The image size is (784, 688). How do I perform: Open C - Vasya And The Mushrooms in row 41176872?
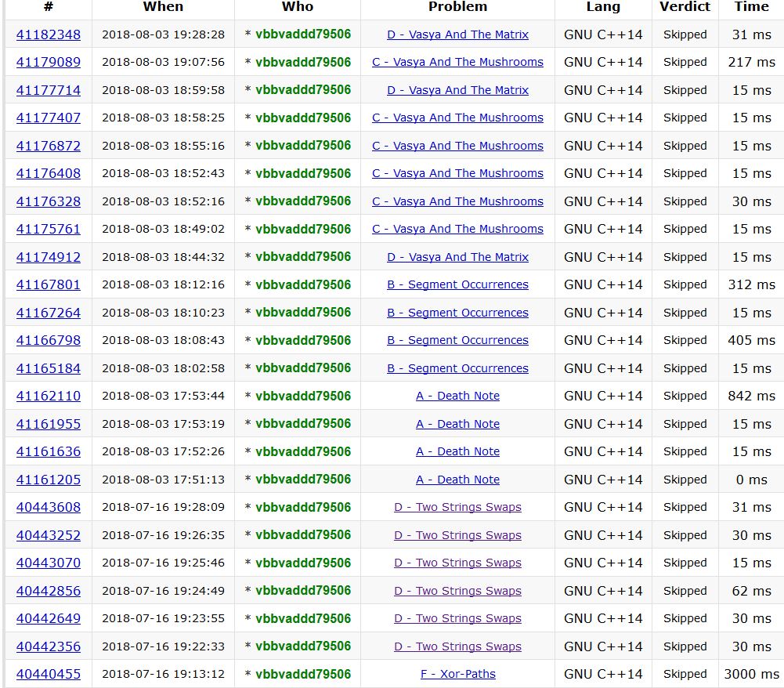click(457, 146)
